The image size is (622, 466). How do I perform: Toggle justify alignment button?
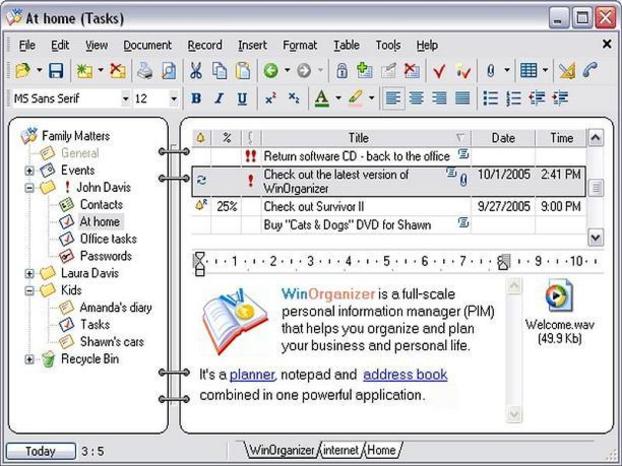point(463,98)
